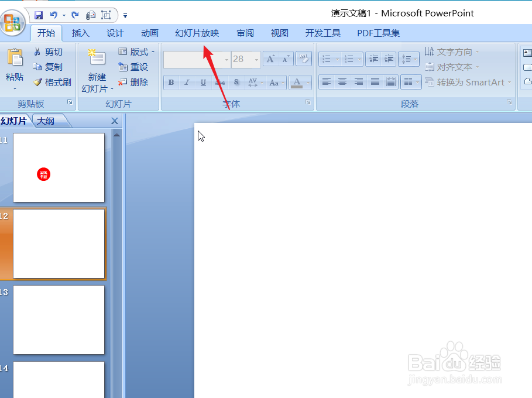Convert text with 转换为 SmartArt
Viewport: 532px width, 398px height.
(x=468, y=82)
